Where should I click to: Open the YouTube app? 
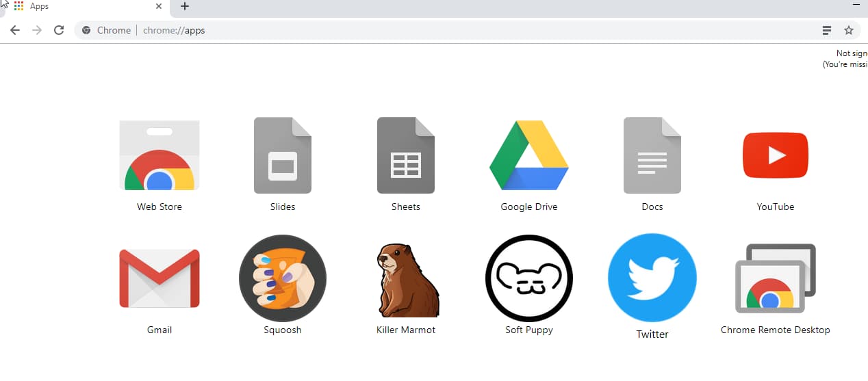775,156
